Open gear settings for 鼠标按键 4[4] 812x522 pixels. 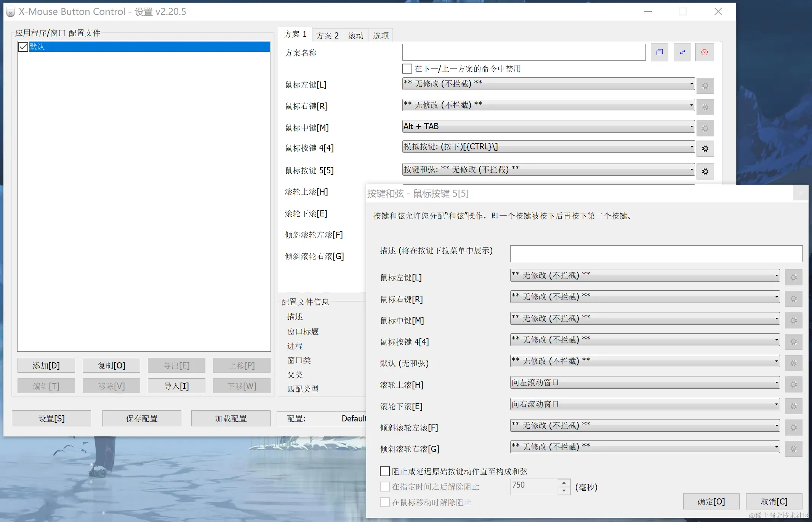(705, 149)
